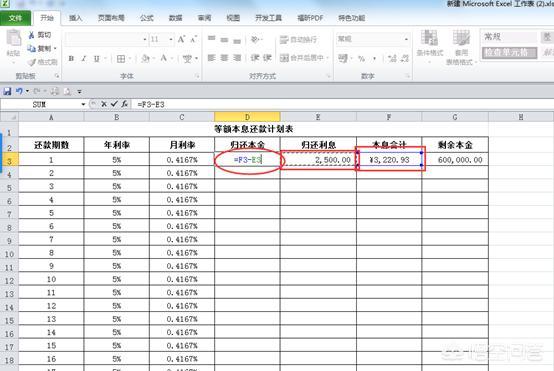The height and width of the screenshot is (371, 554).
Task: Align cell text to vertical middle
Action: (x=224, y=40)
